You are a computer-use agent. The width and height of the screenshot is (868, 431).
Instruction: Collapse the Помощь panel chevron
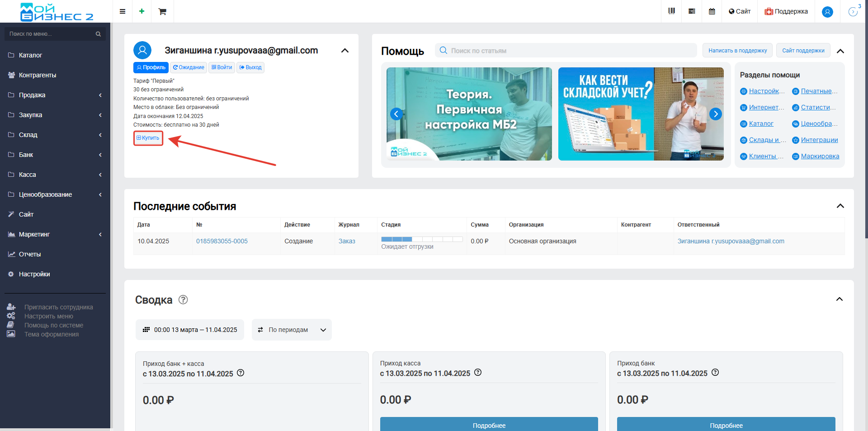point(840,51)
